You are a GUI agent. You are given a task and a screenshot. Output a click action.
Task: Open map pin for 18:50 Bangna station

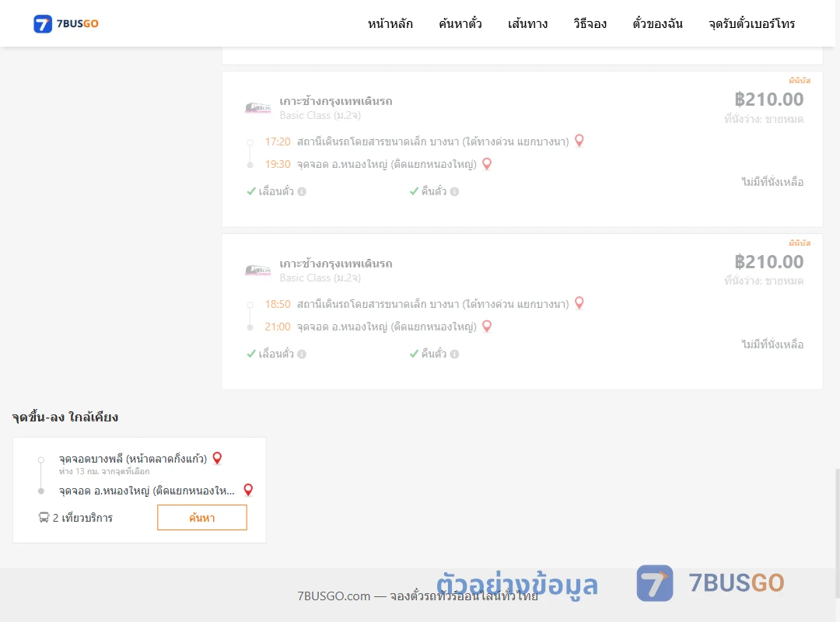tap(579, 303)
